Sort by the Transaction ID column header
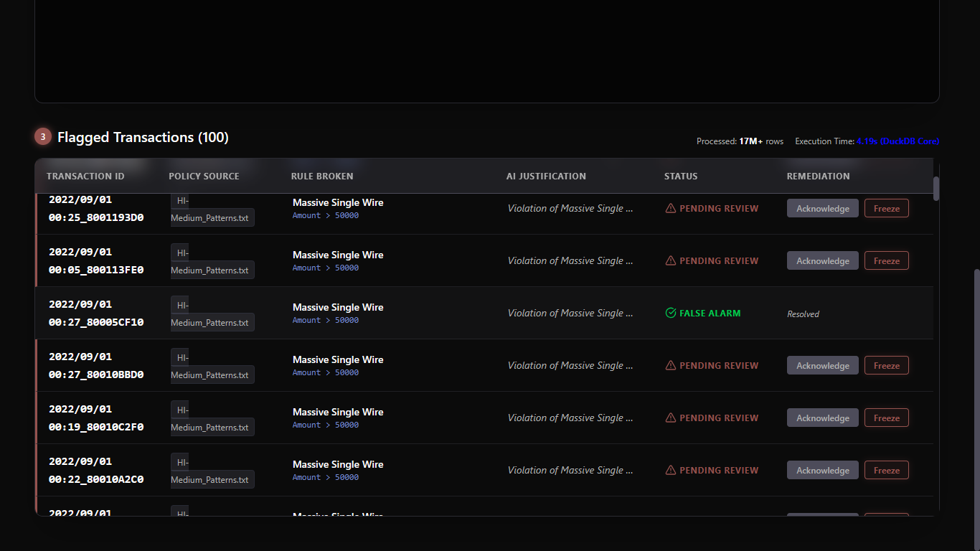 (x=85, y=176)
